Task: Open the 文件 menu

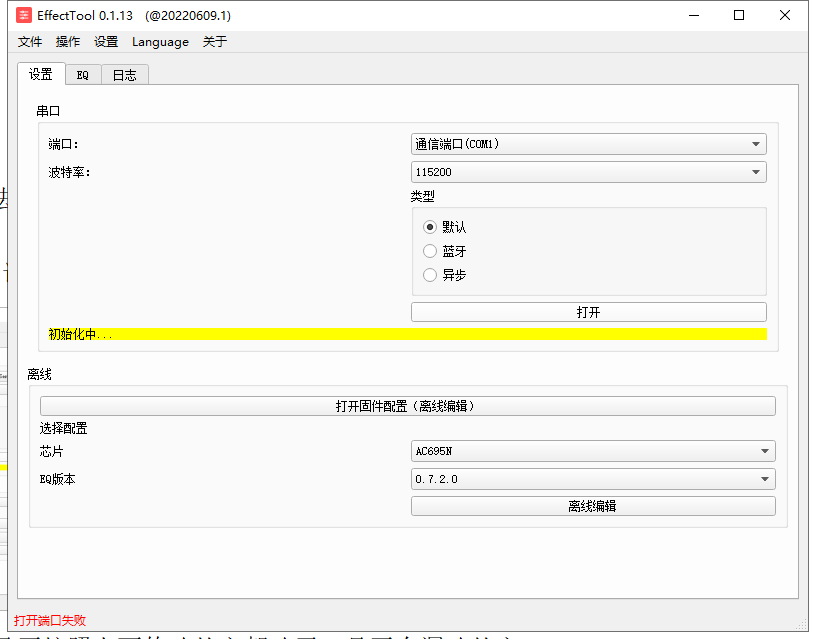Action: 30,42
